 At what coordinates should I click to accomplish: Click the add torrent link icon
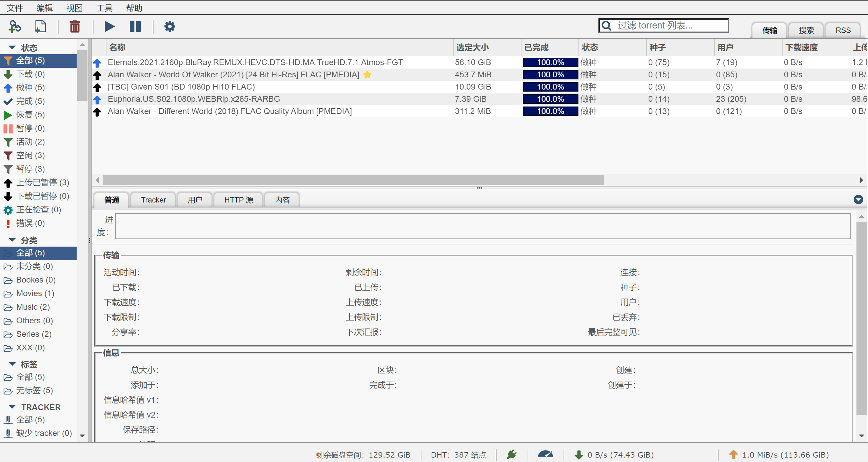[15, 26]
